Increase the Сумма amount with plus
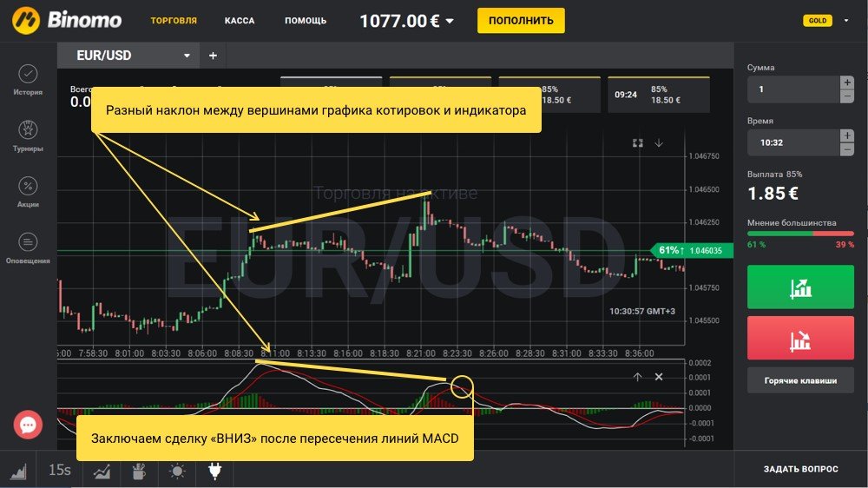The image size is (868, 488). (847, 82)
